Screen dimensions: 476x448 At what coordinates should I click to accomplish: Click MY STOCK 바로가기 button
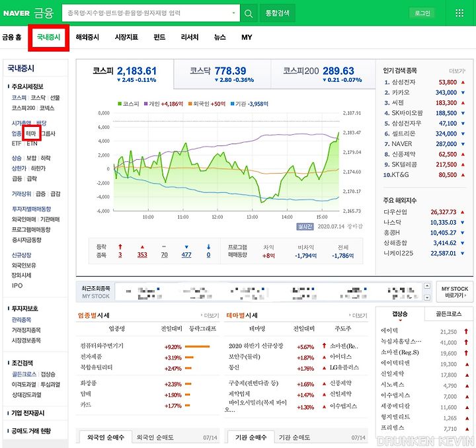[x=454, y=292]
